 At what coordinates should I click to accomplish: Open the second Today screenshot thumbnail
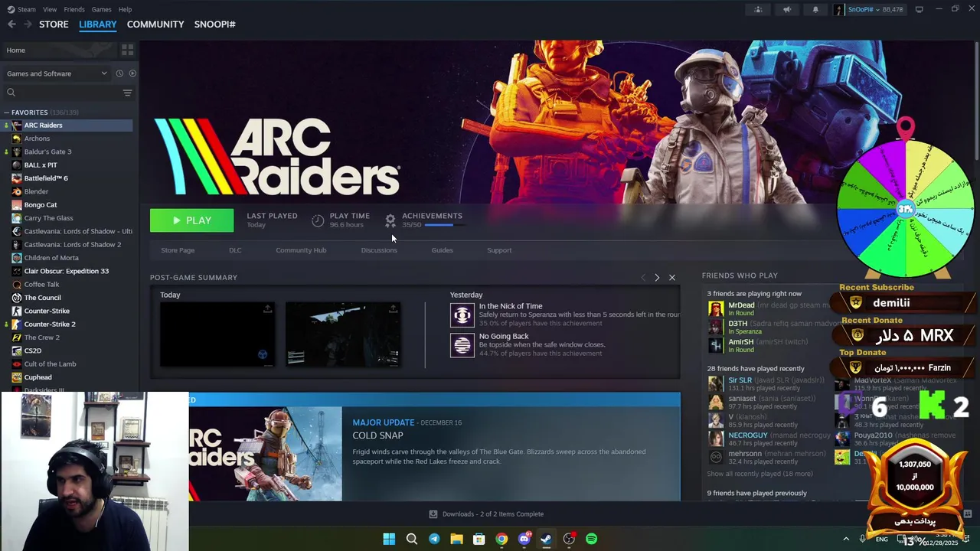point(342,334)
